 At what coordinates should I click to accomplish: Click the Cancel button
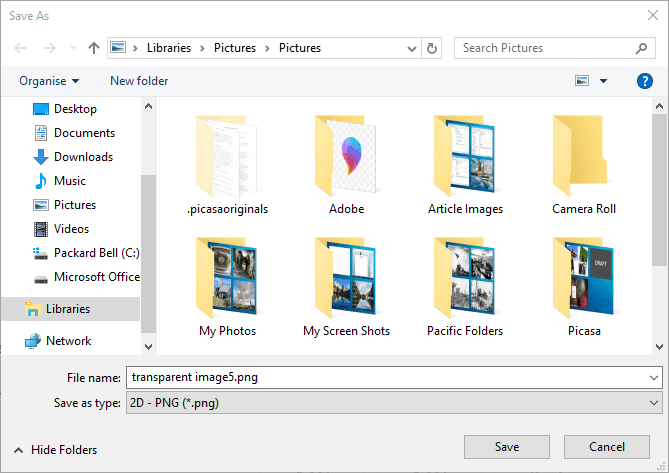(606, 447)
